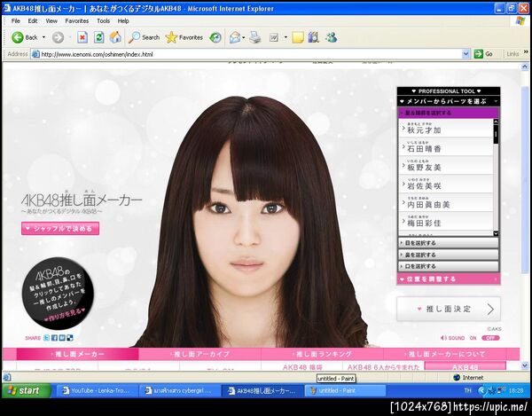This screenshot has width=532, height=416.
Task: Click the 推し面決定 button
Action: [448, 309]
